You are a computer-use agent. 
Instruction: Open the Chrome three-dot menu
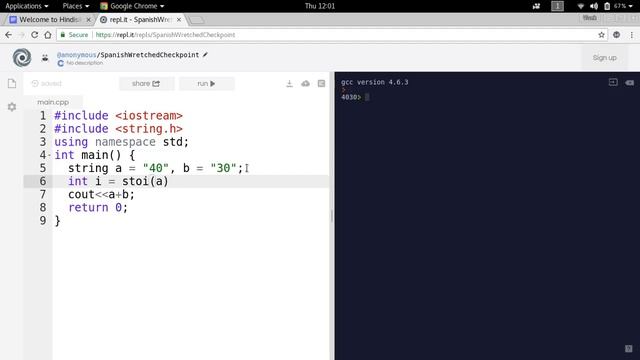tap(631, 35)
